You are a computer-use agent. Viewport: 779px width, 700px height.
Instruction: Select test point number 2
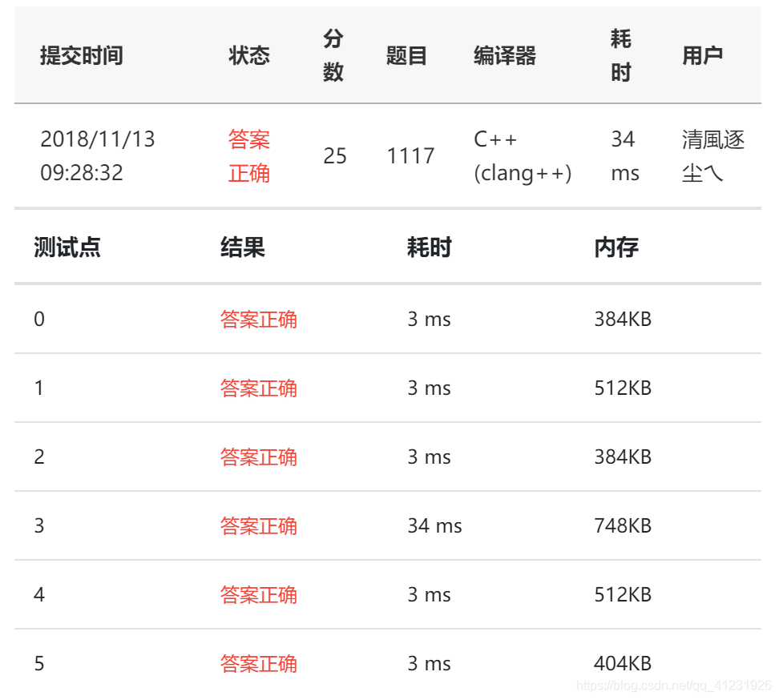point(39,457)
